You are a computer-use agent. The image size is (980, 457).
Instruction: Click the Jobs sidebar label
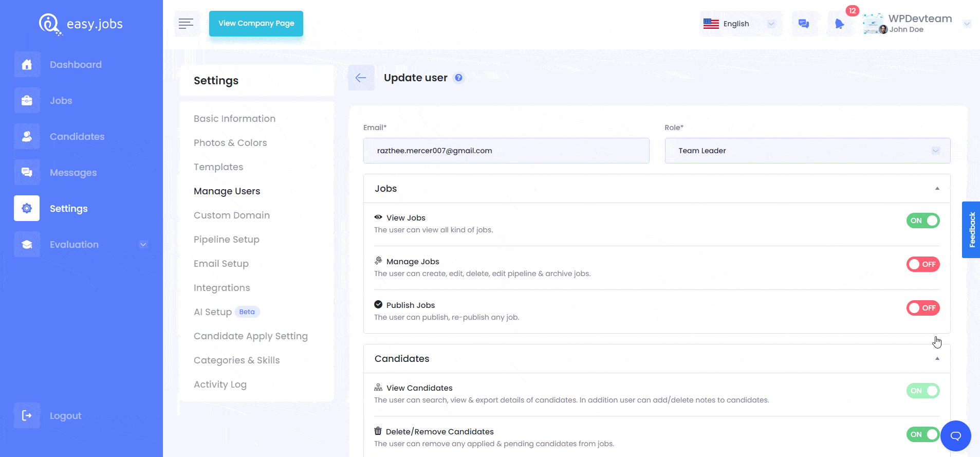pyautogui.click(x=61, y=101)
